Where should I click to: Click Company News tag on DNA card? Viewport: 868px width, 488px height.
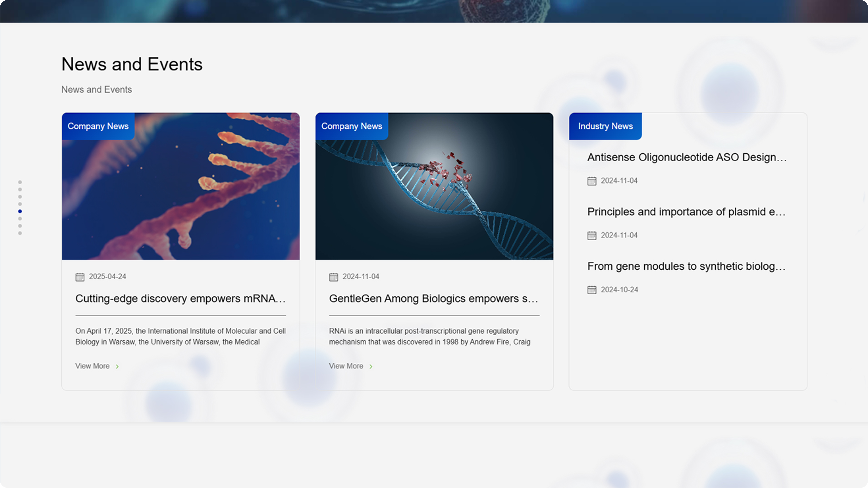pos(352,126)
